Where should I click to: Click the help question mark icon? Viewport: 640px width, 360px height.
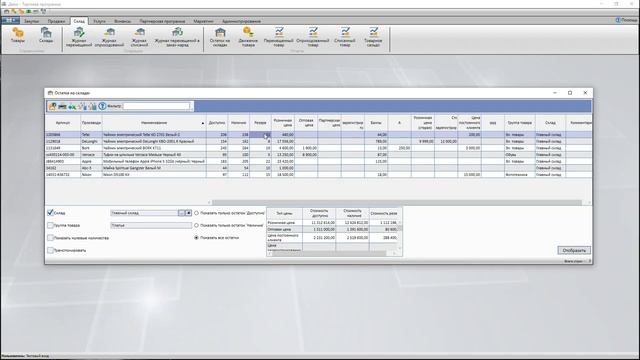[x=102, y=106]
